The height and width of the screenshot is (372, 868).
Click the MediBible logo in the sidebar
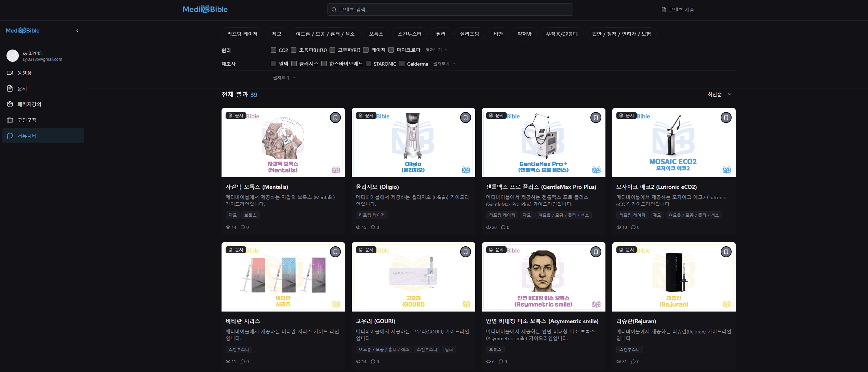[x=23, y=30]
